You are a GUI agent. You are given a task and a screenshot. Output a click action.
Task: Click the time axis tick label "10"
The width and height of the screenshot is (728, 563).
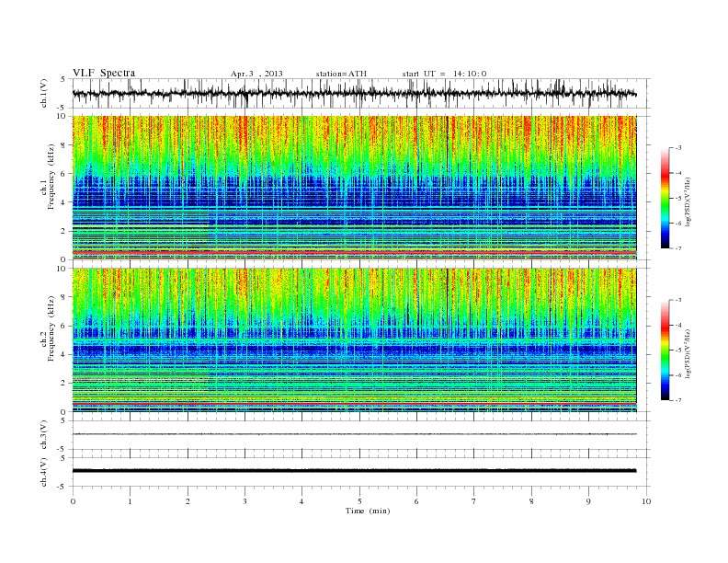pos(646,501)
